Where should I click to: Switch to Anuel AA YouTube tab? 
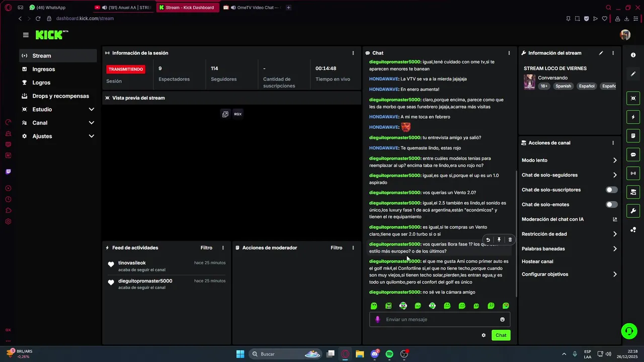123,8
